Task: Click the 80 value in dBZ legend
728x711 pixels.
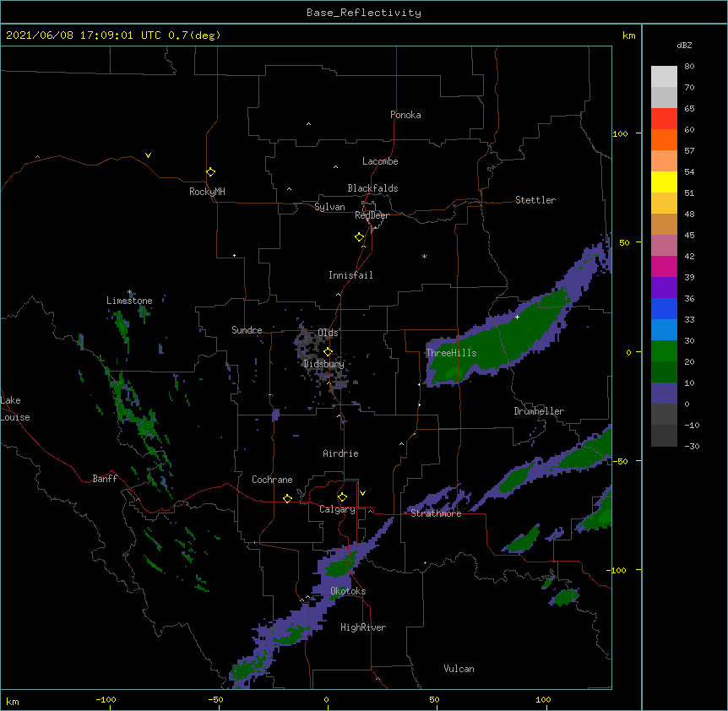Action: 689,67
